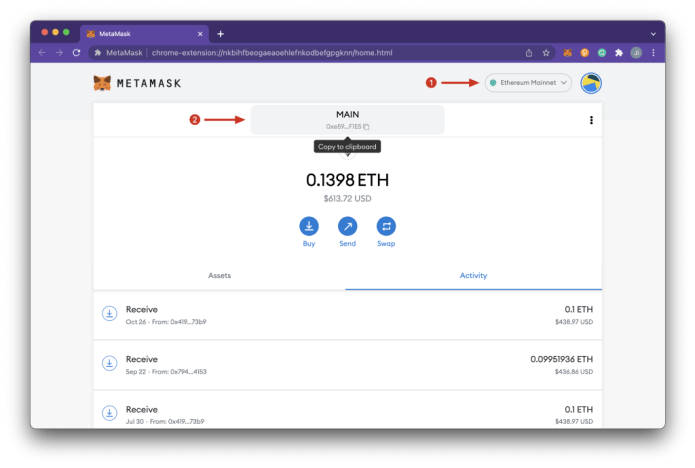Image resolution: width=695 pixels, height=468 pixels.
Task: Click the orange extension icon in toolbar
Action: coord(585,53)
